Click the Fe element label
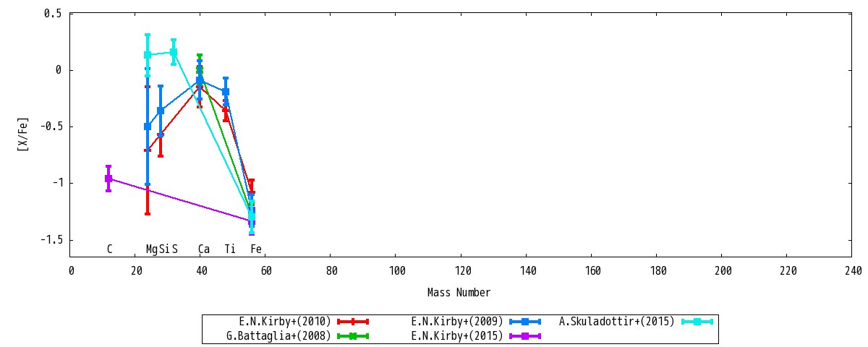Viewport: 868px width, 347px height. [256, 249]
